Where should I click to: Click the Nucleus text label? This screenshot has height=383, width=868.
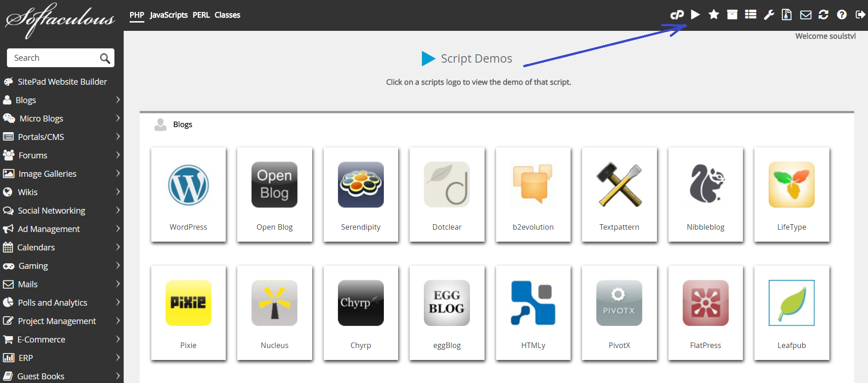(274, 345)
